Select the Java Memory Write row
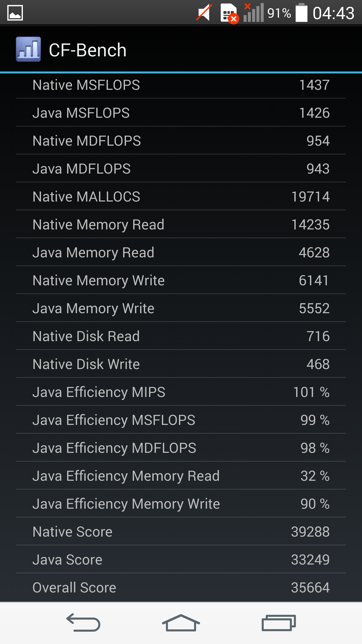The image size is (362, 644). click(x=181, y=308)
